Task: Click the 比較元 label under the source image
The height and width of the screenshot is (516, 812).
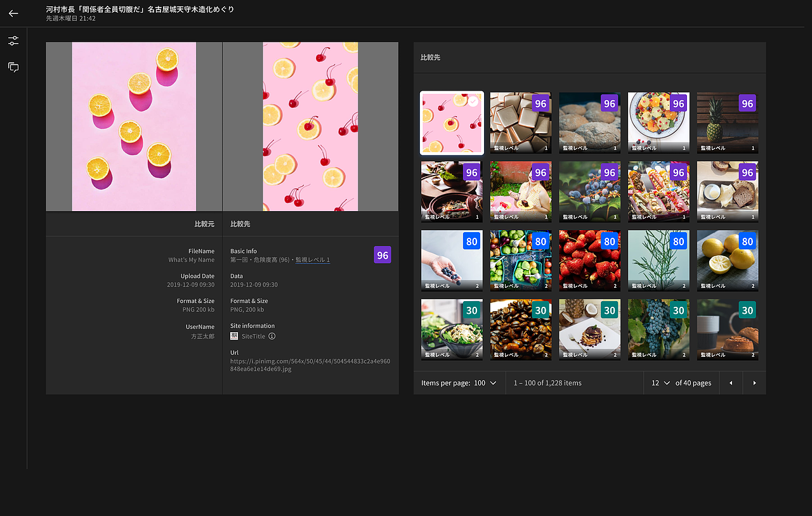Action: pyautogui.click(x=204, y=224)
